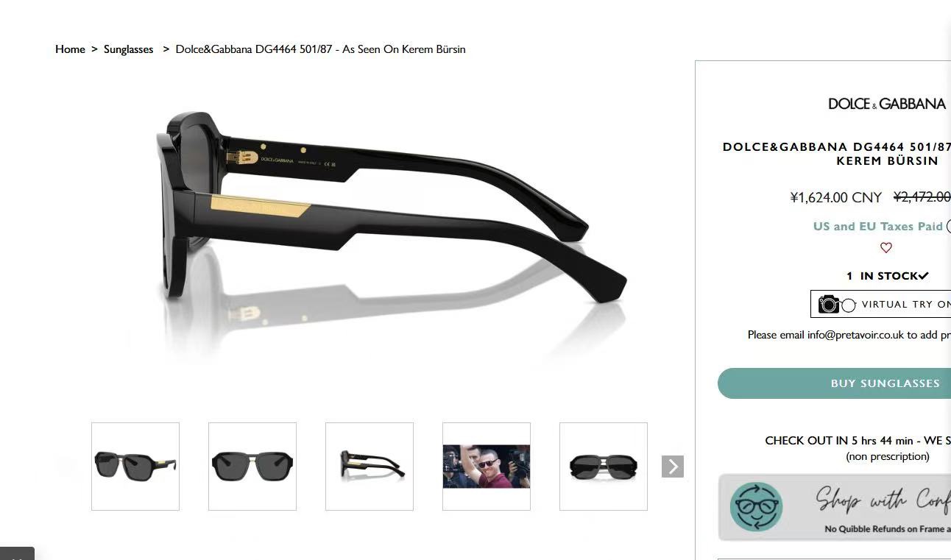Select the side profile thumbnail

click(370, 467)
